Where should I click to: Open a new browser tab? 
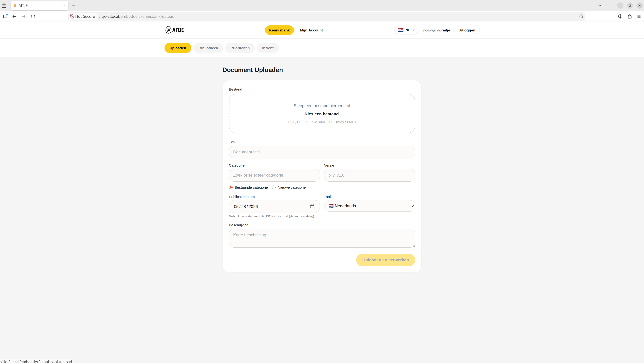point(74,6)
